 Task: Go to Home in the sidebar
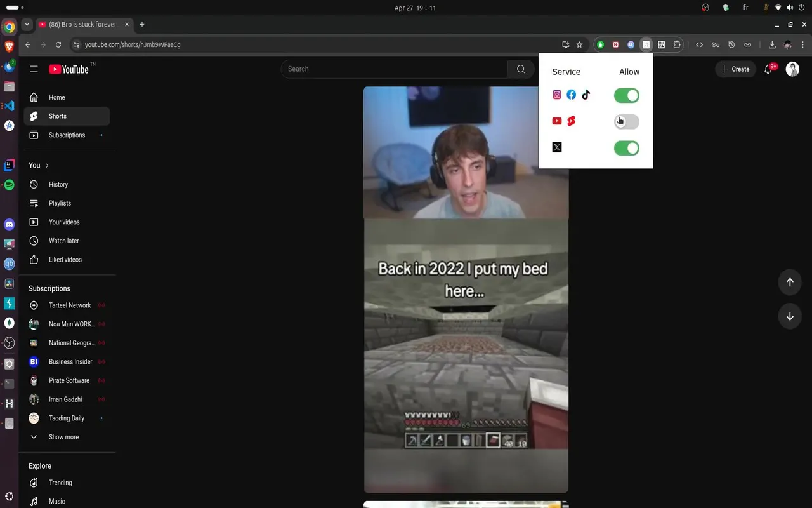point(67,97)
